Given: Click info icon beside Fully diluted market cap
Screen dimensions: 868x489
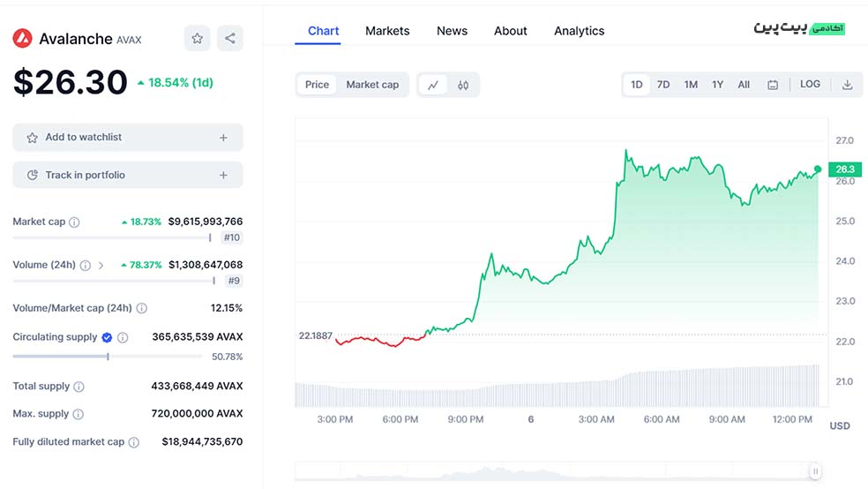Looking at the screenshot, I should [x=134, y=442].
